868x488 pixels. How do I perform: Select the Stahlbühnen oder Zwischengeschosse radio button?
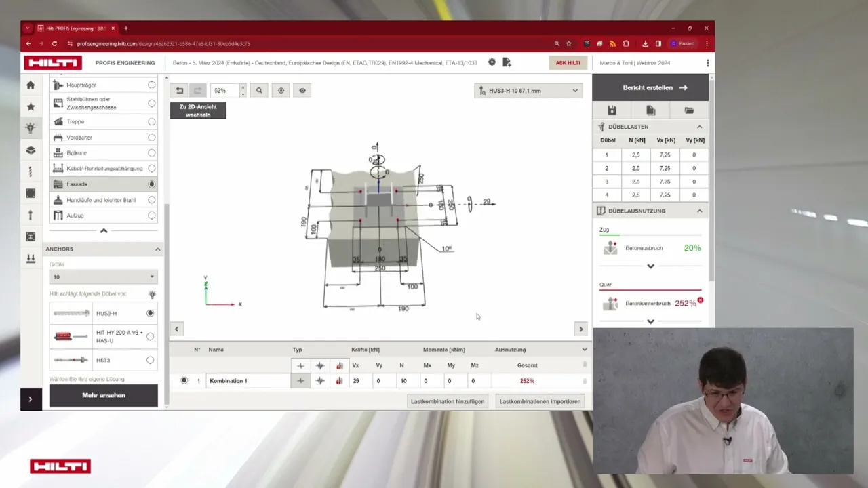pyautogui.click(x=151, y=103)
